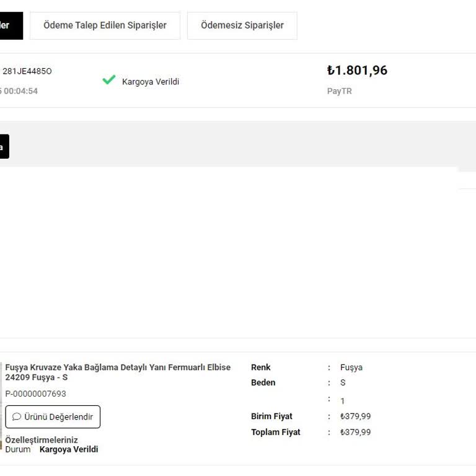Click the Kargoya Verildi status beside the checkmark
Viewport: 476px width, 476px height.
[151, 82]
